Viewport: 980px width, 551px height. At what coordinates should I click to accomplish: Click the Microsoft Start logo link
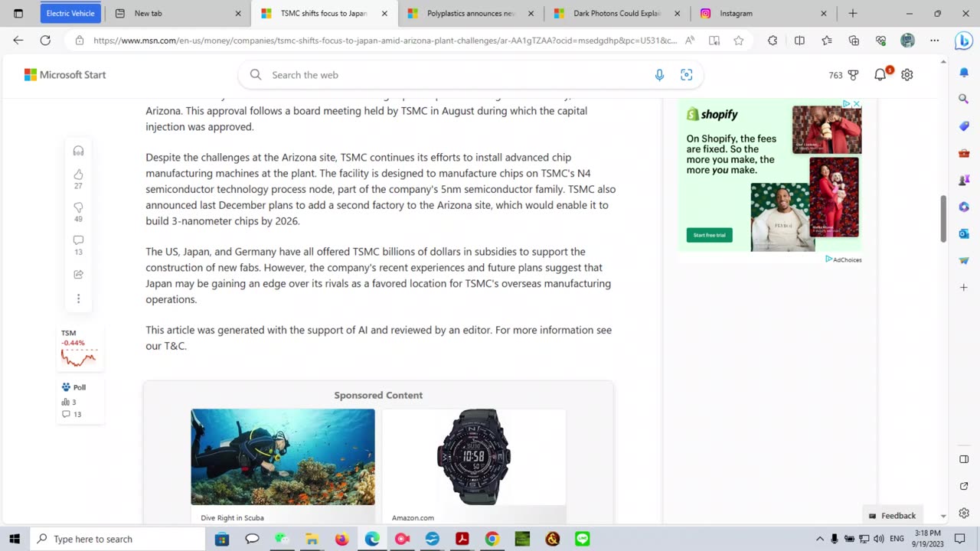pyautogui.click(x=65, y=75)
